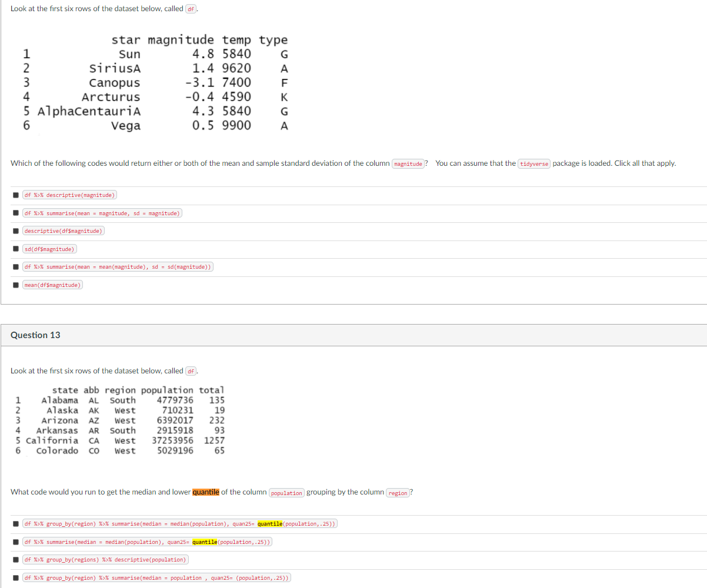Screen dimensions: 707x588
Task: Click the highlighted quantile word in the prompt
Action: 206,492
